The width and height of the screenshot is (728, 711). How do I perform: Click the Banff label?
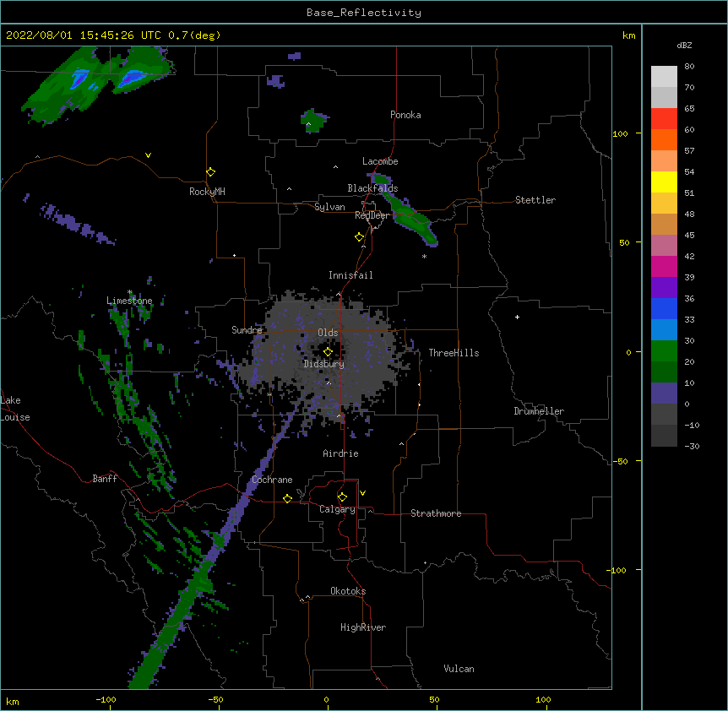click(x=105, y=479)
